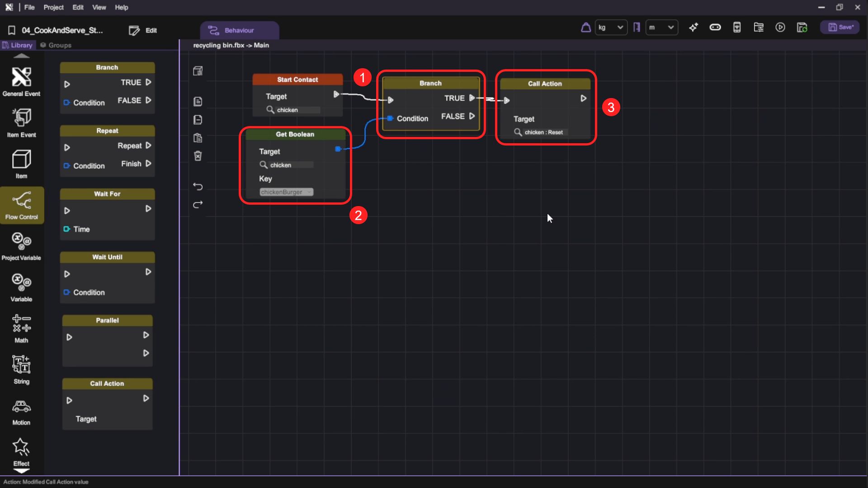Screen dimensions: 868x488
Task: Click the undo arrow in canvas toolbar
Action: pyautogui.click(x=198, y=186)
